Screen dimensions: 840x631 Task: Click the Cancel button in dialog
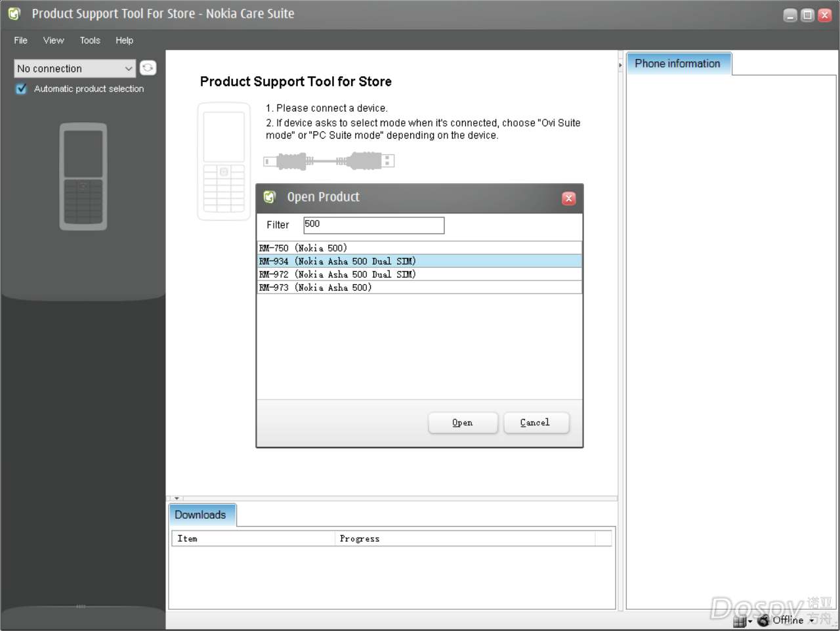(535, 423)
